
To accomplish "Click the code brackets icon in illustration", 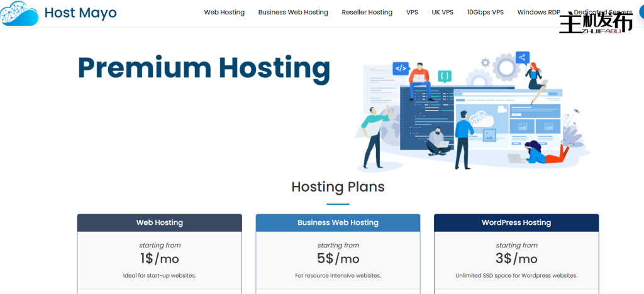I will (x=401, y=68).
